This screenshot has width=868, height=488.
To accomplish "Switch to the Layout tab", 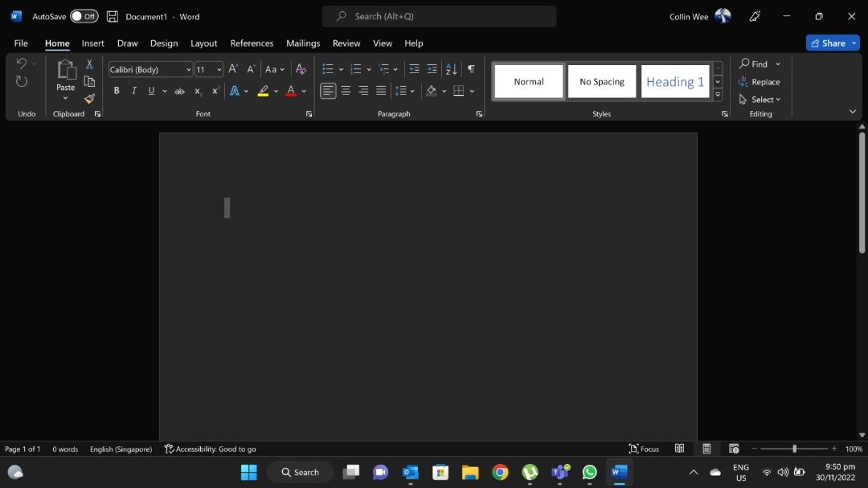I will [203, 43].
